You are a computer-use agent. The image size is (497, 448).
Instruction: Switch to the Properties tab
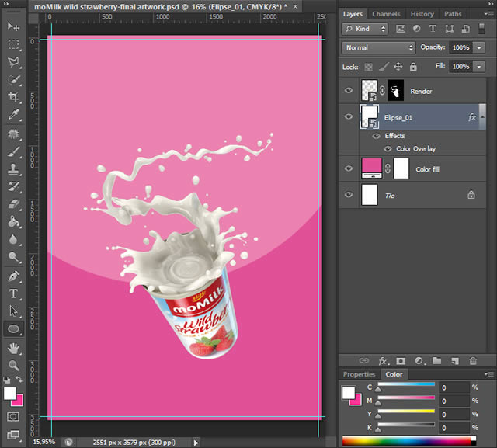point(359,374)
